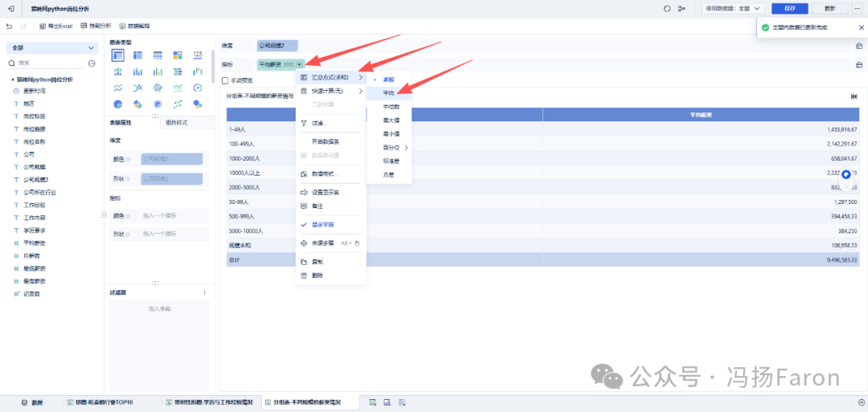Choose 方差 in the summary submenu
This screenshot has width=868, height=412.
[x=389, y=175]
